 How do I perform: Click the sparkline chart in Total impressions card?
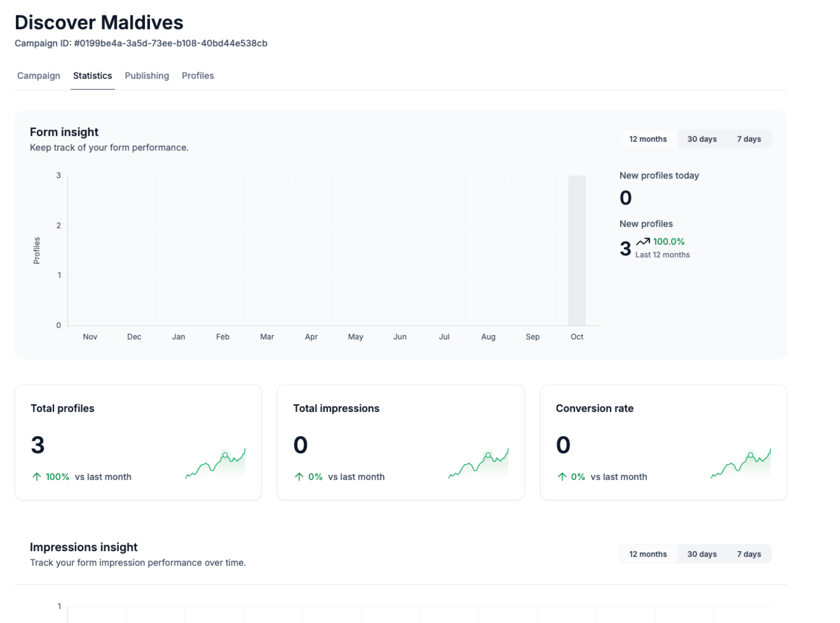(x=478, y=464)
